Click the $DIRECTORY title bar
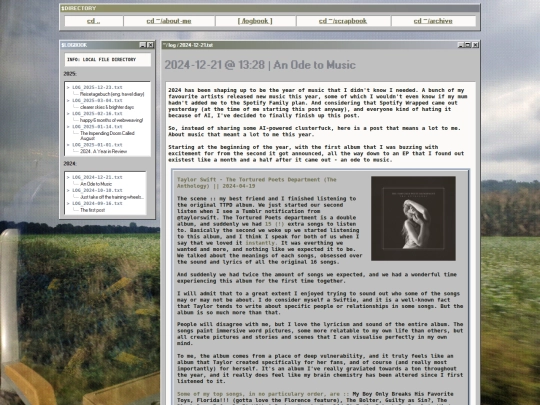Screen dimensions: 540x405 coord(270,8)
